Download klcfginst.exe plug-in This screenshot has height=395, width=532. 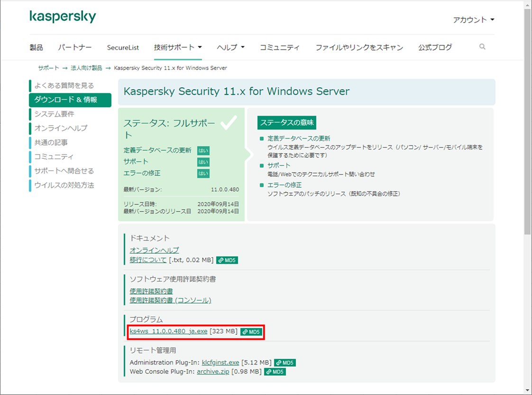point(220,362)
